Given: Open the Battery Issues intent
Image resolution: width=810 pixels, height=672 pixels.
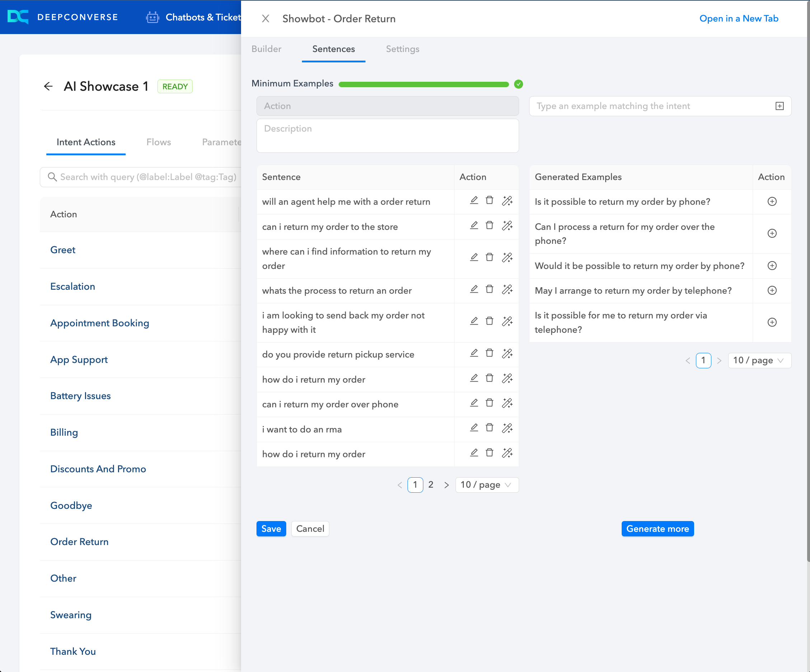Looking at the screenshot, I should pos(80,396).
